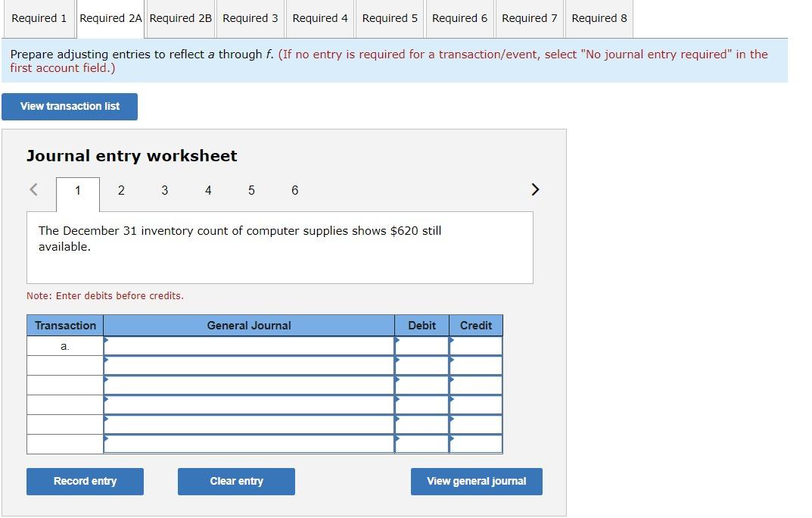This screenshot has height=518, width=812.
Task: Open General Journal account dropdown in fifth row
Action: point(249,425)
